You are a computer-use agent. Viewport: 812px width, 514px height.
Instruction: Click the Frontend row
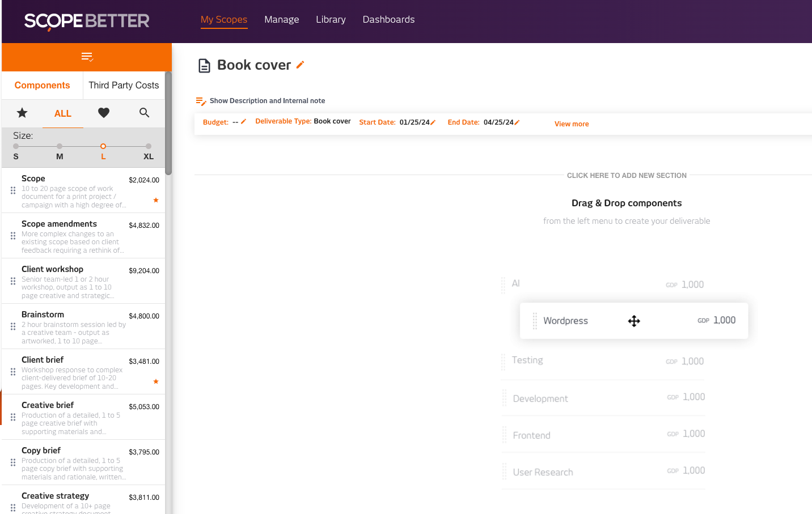coord(603,435)
